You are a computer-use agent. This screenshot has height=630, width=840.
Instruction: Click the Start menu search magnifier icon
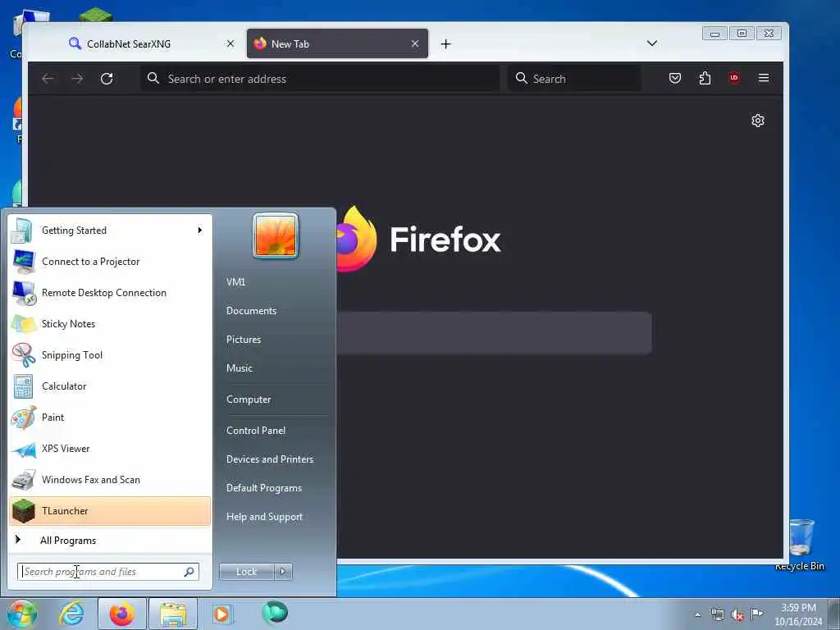coord(189,572)
